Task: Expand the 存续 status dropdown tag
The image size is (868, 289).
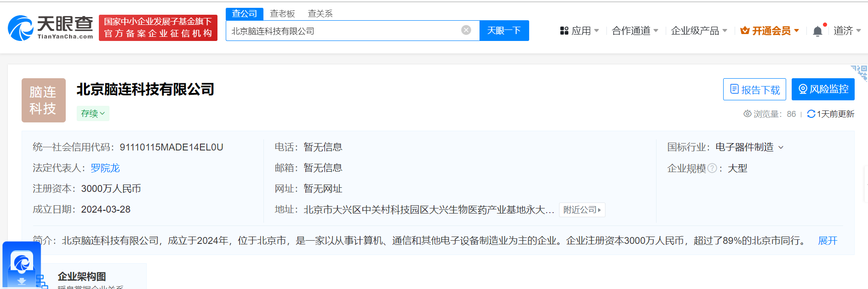Action: [x=93, y=113]
